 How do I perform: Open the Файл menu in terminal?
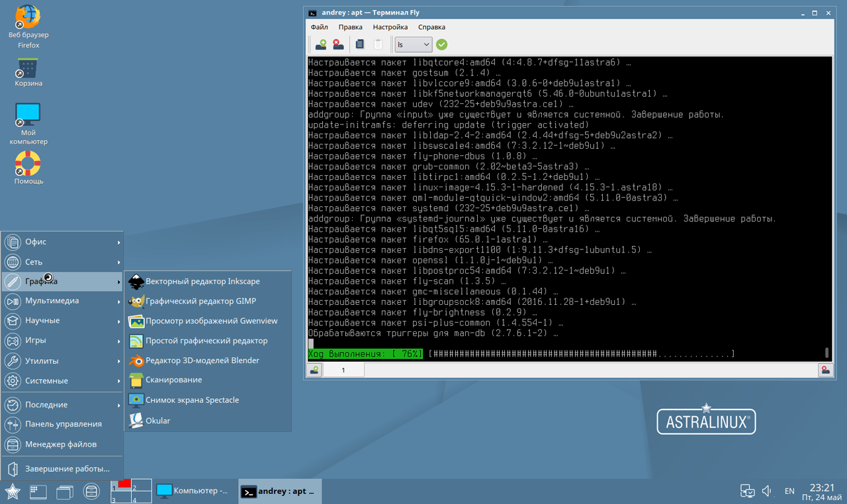click(x=319, y=27)
